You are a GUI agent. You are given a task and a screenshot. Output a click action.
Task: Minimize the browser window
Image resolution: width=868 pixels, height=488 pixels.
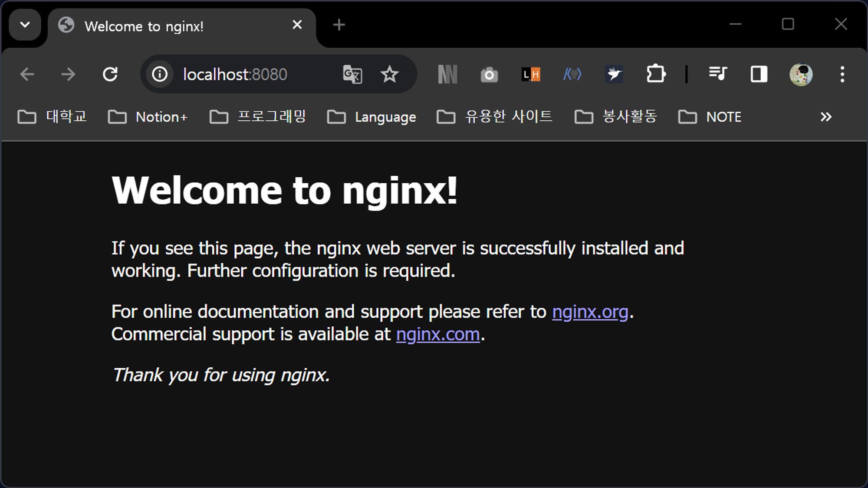735,24
